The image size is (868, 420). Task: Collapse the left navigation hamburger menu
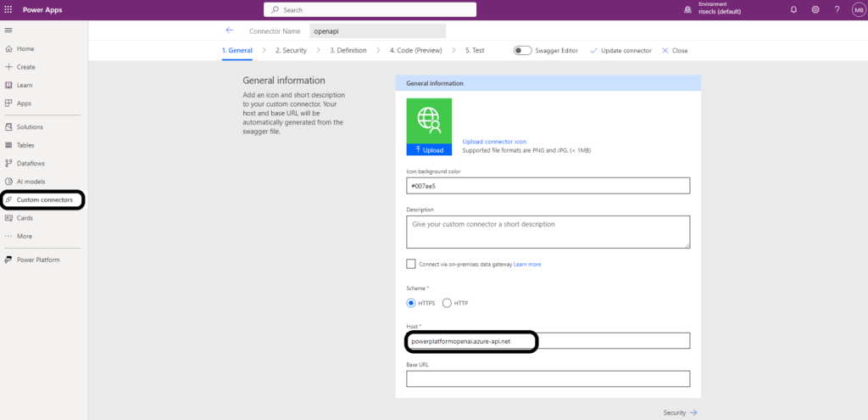point(8,30)
